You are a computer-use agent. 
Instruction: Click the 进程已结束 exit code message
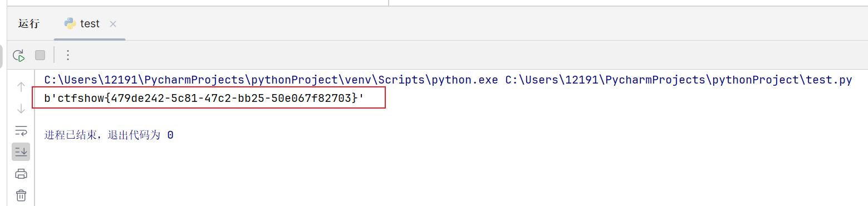[x=109, y=135]
